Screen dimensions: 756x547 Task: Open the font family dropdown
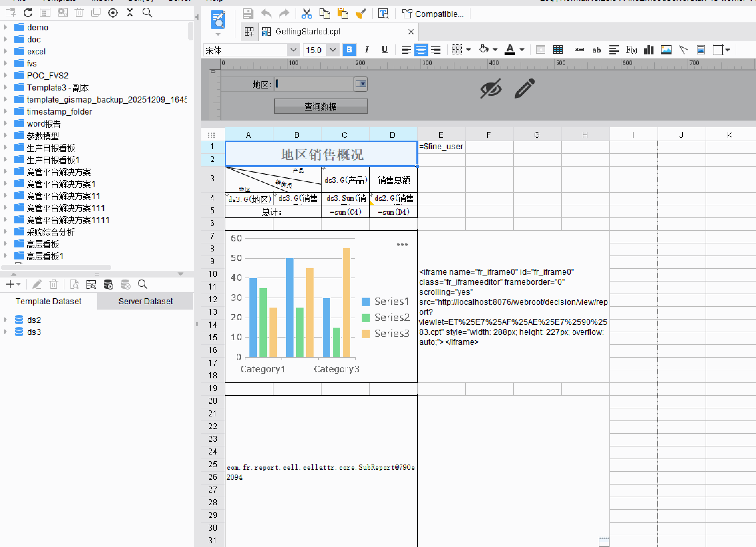pyautogui.click(x=293, y=50)
